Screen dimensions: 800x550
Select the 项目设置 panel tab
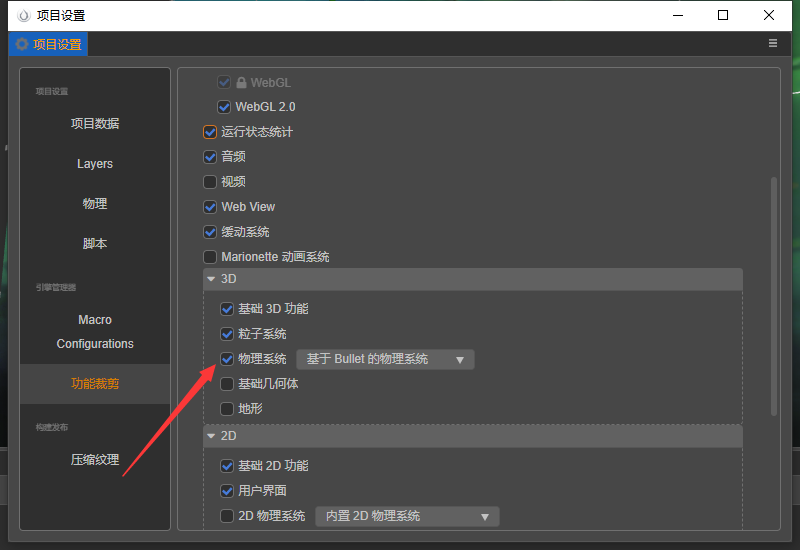pyautogui.click(x=48, y=44)
